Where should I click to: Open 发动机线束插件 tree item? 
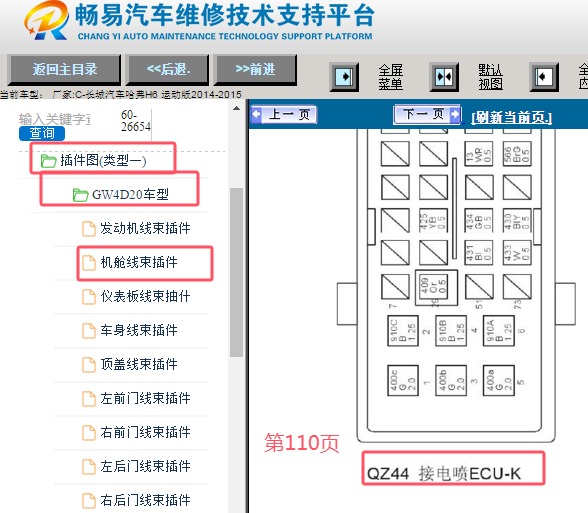click(x=145, y=228)
